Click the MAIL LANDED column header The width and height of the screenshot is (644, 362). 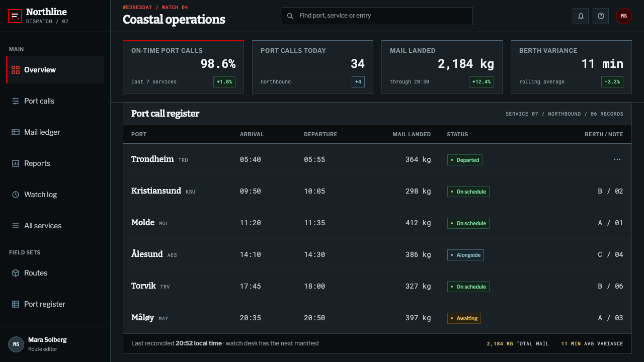point(412,134)
